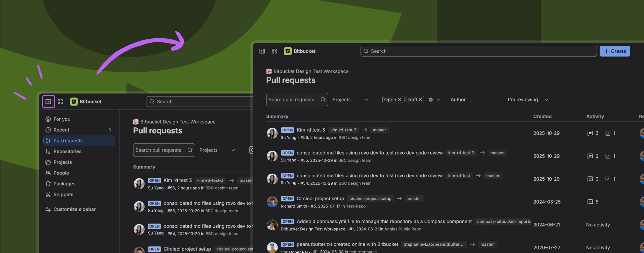Open comments on Kim rd test 3
This screenshot has height=253, width=644.
590,133
